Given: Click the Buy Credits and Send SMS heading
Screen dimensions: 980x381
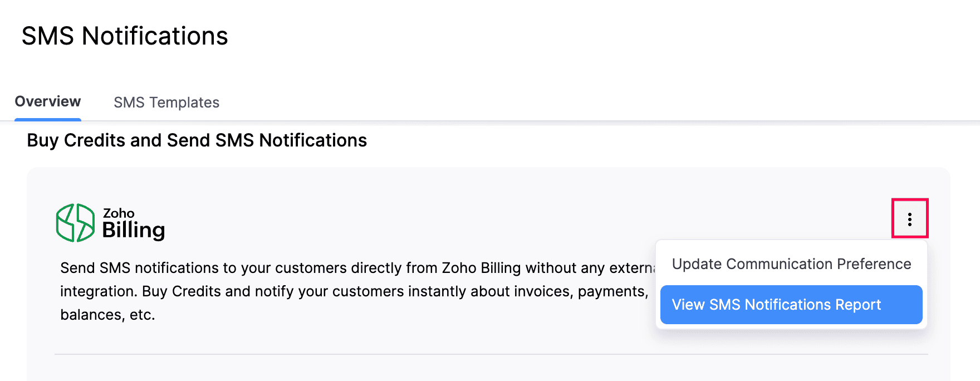Looking at the screenshot, I should tap(197, 140).
